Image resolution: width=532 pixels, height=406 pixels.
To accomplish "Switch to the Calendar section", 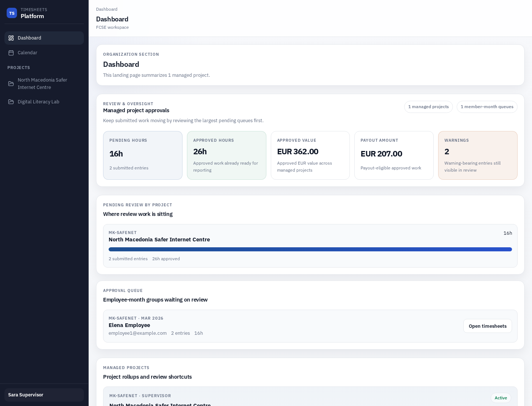I will [27, 53].
